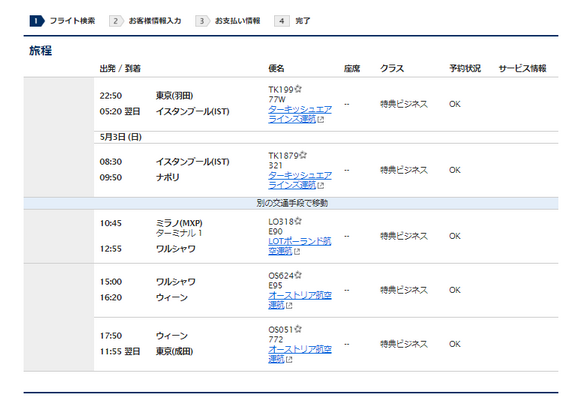Click external link icon for OS624 operator
578x396 pixels.
[x=289, y=305]
